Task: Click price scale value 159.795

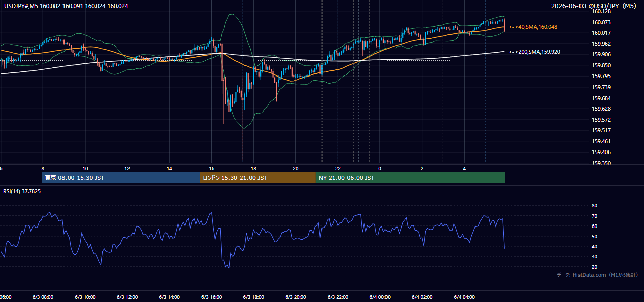Action: 601,77
